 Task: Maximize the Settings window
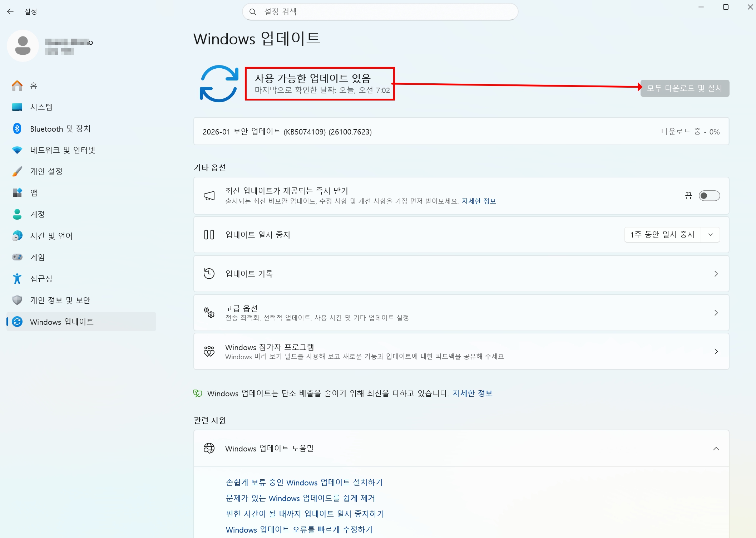[726, 7]
